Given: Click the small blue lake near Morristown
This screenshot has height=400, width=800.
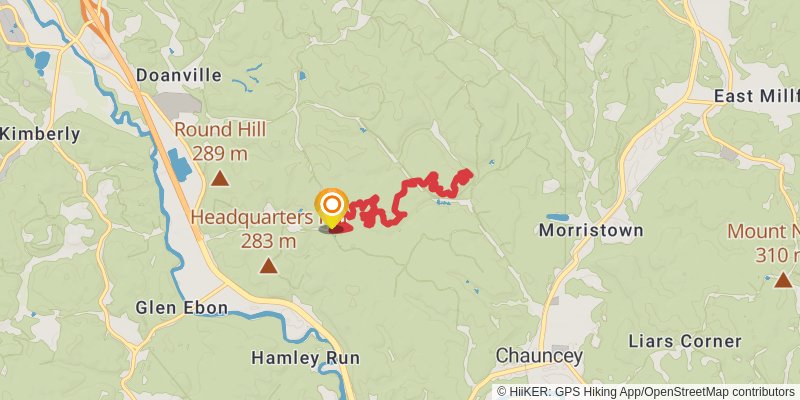Looking at the screenshot, I should click(557, 217).
